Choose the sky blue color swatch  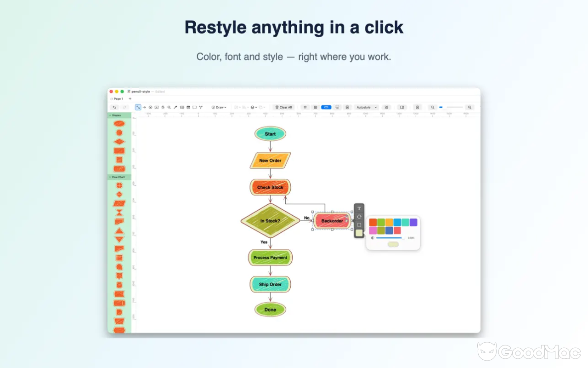tap(397, 222)
